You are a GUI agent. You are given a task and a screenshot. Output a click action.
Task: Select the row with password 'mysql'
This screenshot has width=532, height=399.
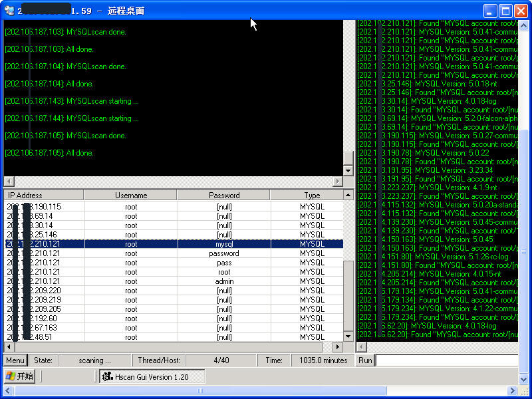(x=174, y=244)
